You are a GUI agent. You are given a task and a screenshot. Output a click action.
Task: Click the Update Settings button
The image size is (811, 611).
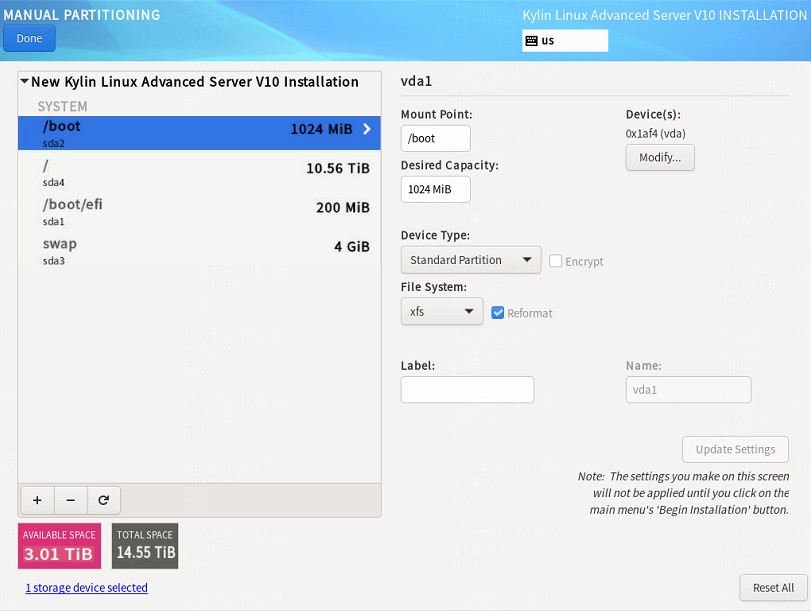(x=735, y=449)
